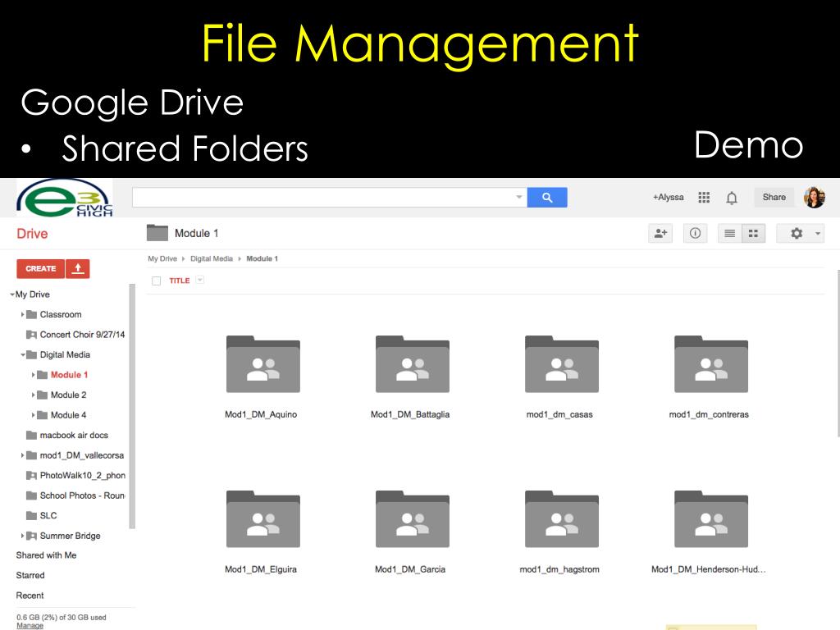840x630 pixels.
Task: Open the settings gear
Action: [x=796, y=233]
